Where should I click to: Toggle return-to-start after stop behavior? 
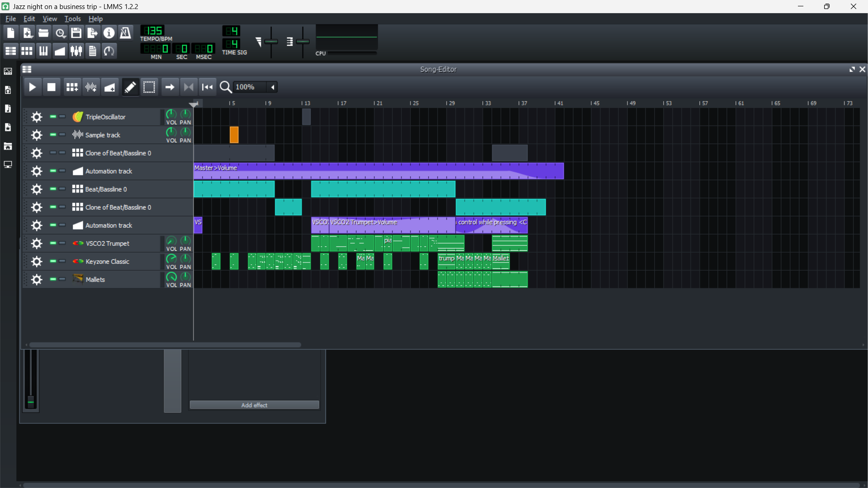208,87
